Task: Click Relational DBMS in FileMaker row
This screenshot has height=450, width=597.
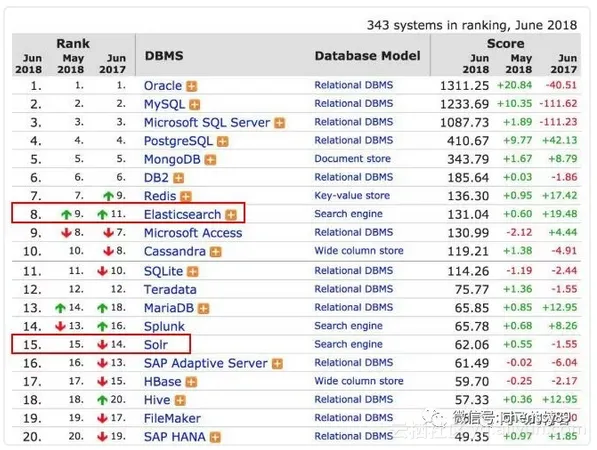Action: [354, 418]
